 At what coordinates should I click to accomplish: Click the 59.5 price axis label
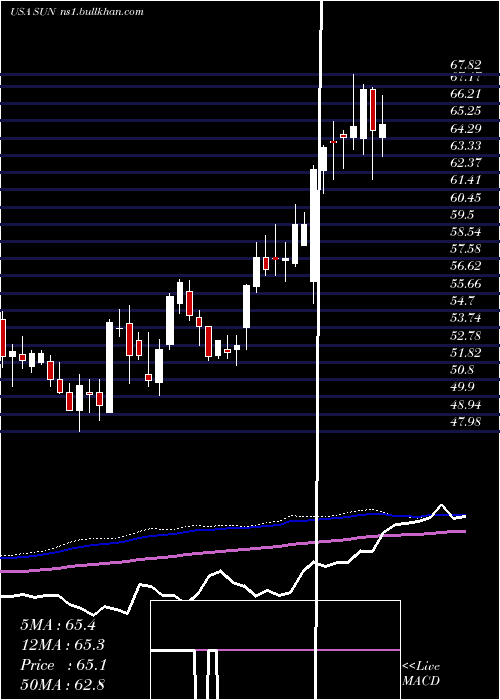(462, 214)
